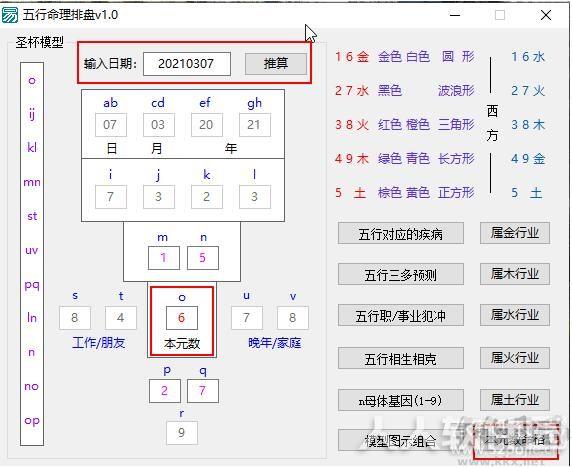Click the 推算 calculate button

click(x=276, y=63)
